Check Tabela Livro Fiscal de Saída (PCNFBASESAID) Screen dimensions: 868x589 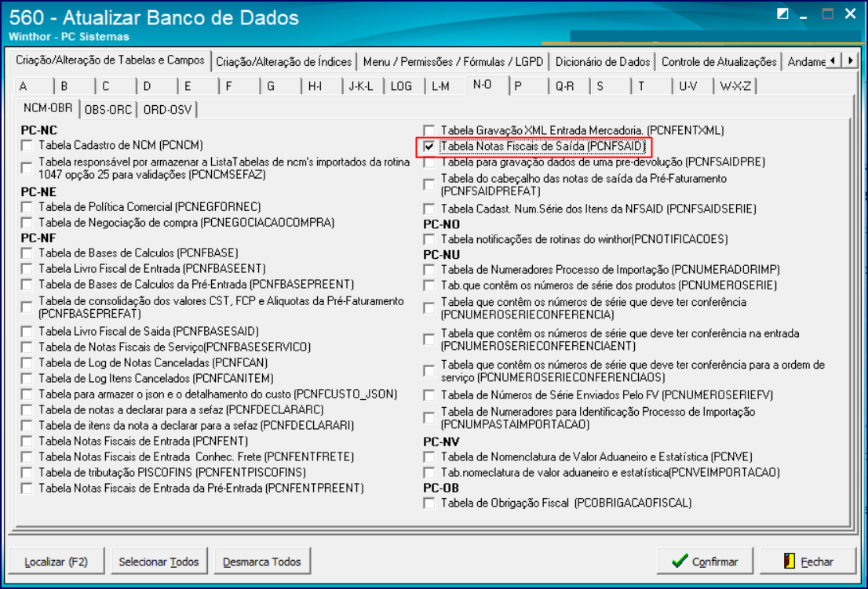pyautogui.click(x=27, y=331)
